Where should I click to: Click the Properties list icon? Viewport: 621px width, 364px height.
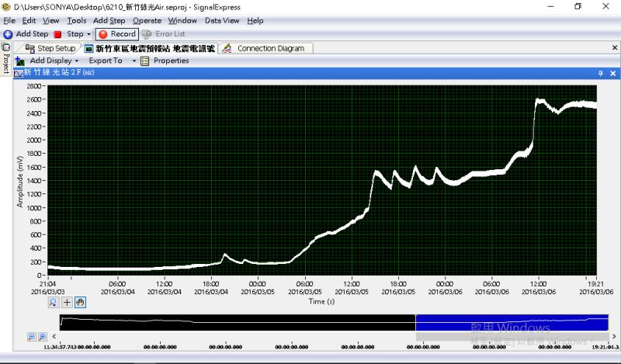[145, 61]
